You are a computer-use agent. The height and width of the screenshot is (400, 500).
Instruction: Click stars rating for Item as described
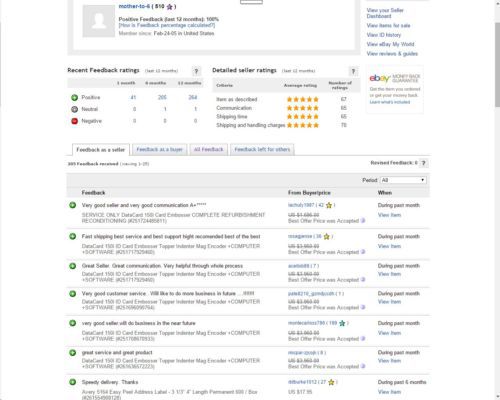[x=303, y=99]
